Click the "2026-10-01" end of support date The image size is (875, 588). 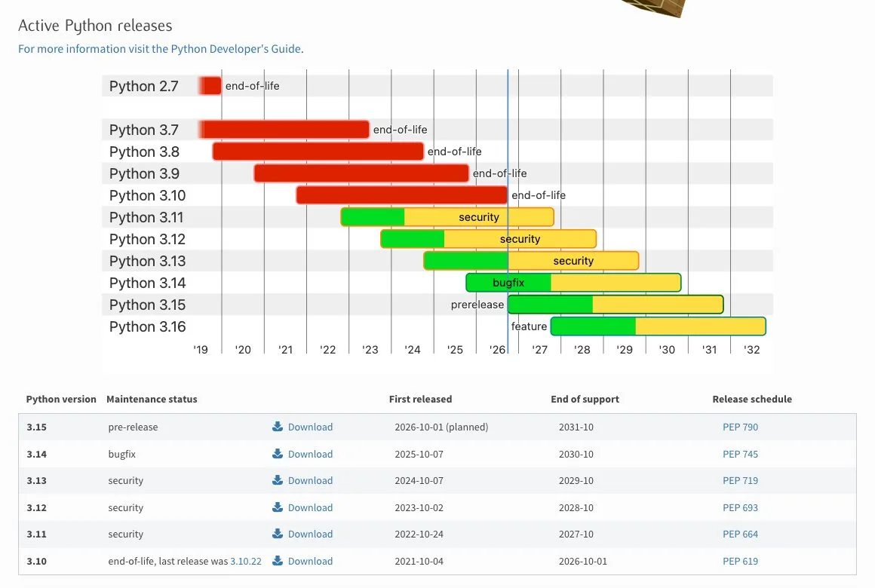point(582,561)
